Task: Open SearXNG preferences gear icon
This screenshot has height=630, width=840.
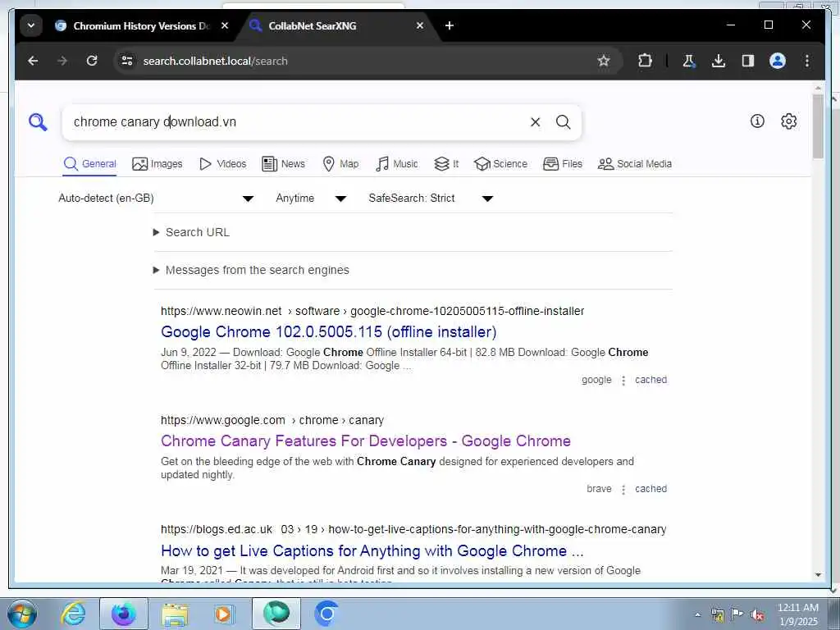Action: [x=788, y=121]
